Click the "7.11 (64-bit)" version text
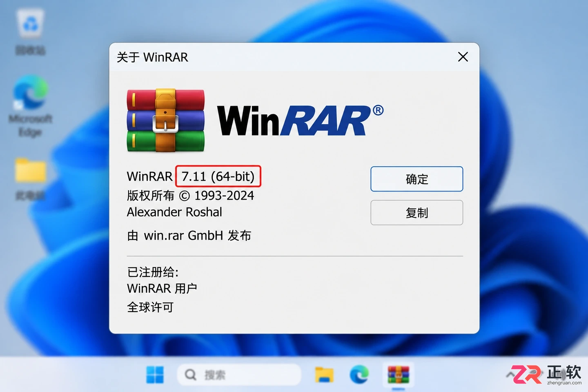 [x=218, y=176]
